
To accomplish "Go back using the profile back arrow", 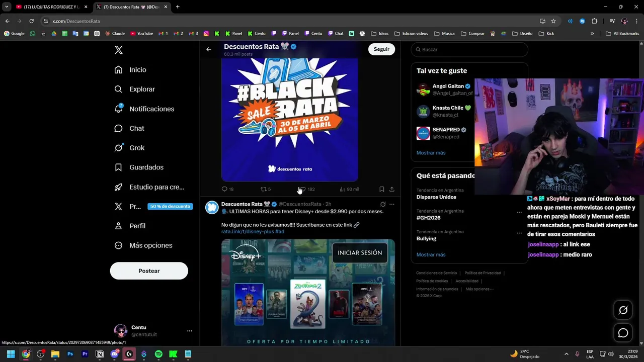I will coord(209,49).
